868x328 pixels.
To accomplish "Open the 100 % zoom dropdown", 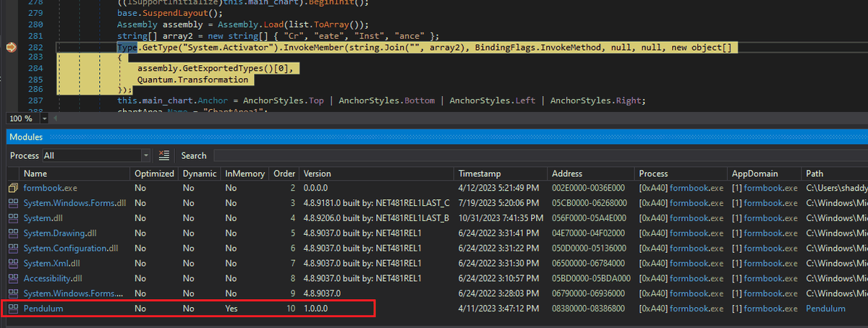I will tap(44, 118).
